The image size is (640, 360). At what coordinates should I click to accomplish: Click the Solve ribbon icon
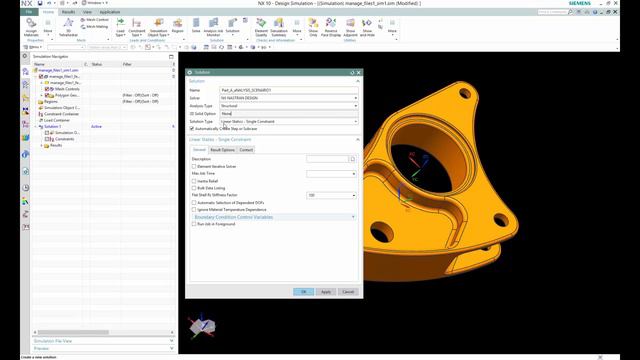[x=196, y=25]
